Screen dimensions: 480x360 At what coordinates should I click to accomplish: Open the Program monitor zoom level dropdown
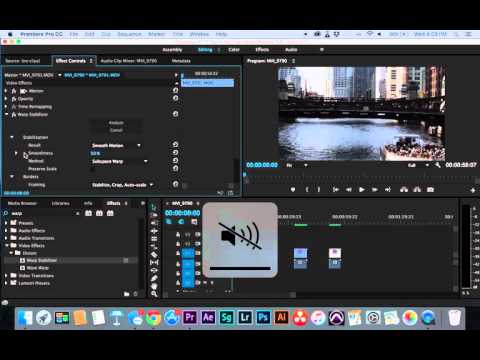coord(297,165)
